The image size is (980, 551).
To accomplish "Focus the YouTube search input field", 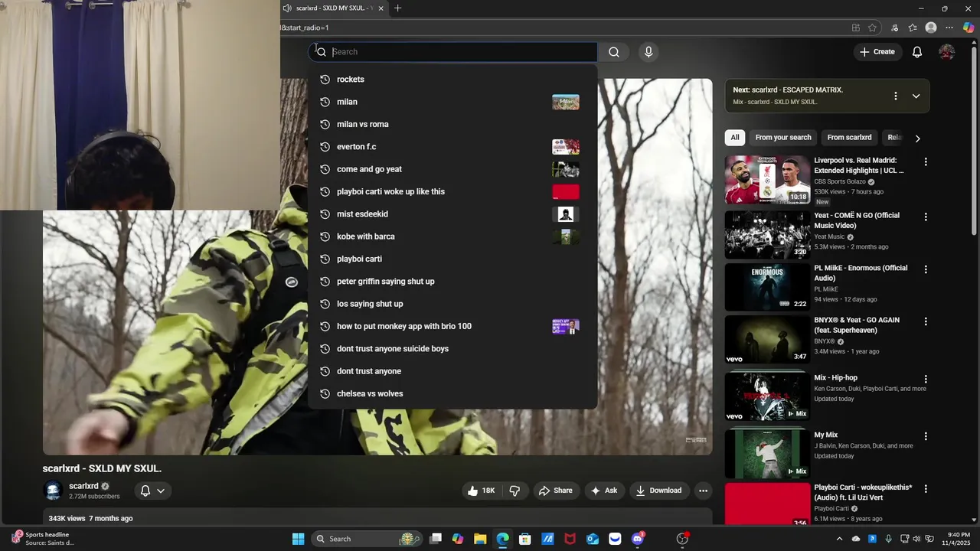I will click(452, 52).
